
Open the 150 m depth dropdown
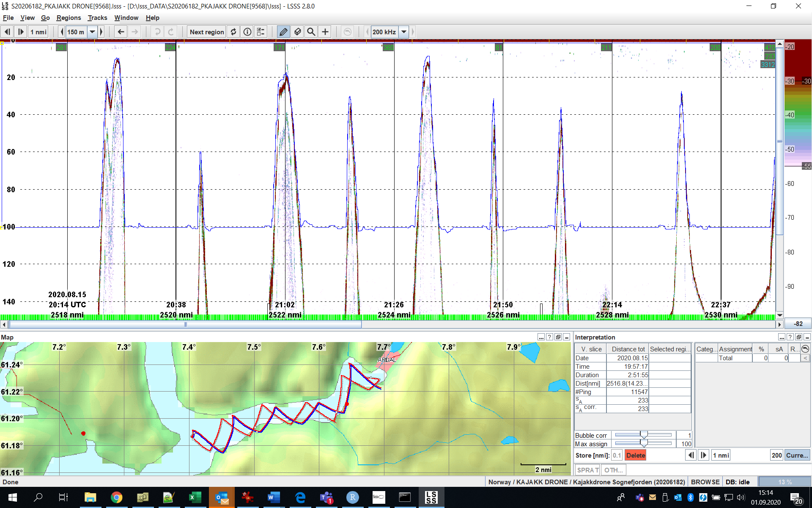(x=92, y=32)
